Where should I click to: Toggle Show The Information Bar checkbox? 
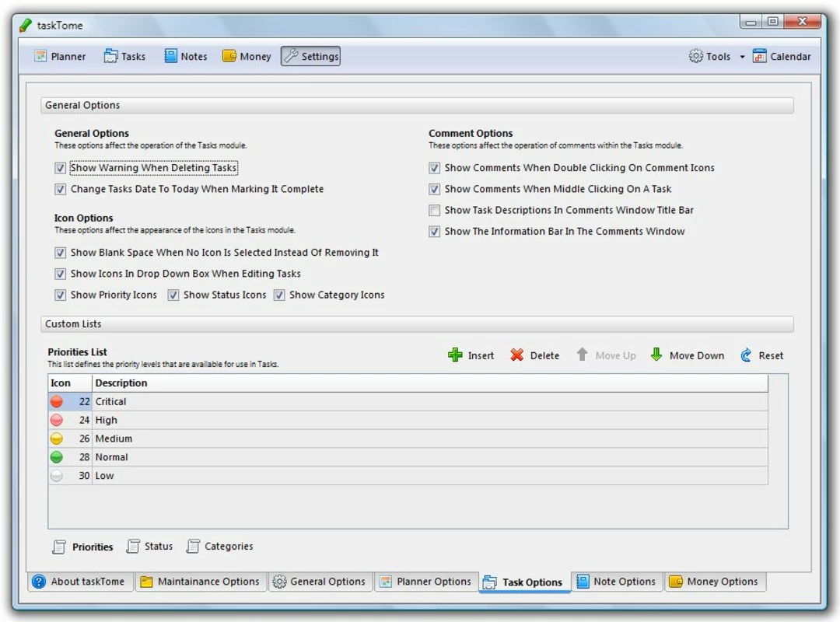[x=435, y=232]
